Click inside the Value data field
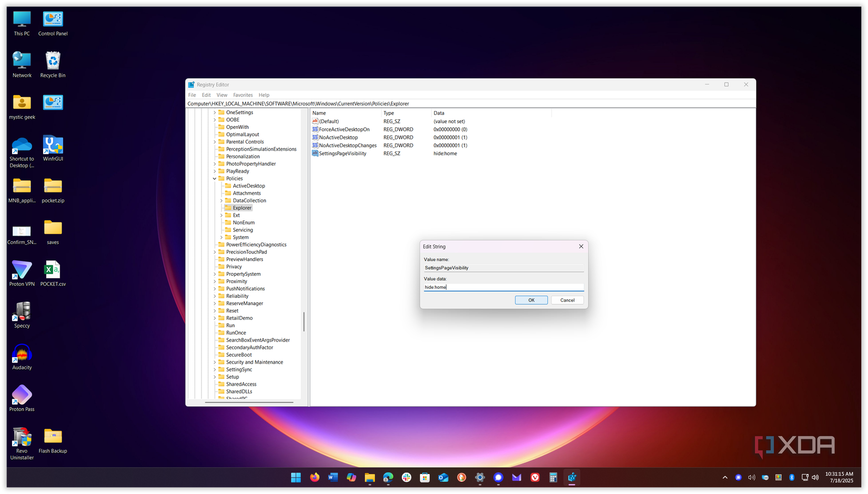Image resolution: width=868 pixels, height=494 pixels. tap(503, 287)
